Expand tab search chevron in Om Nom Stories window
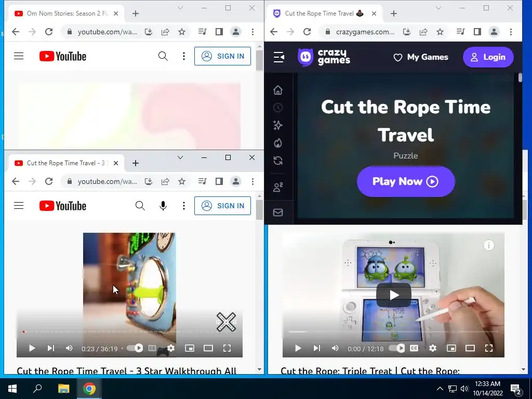Screen dimensions: 532x399 pos(180,8)
